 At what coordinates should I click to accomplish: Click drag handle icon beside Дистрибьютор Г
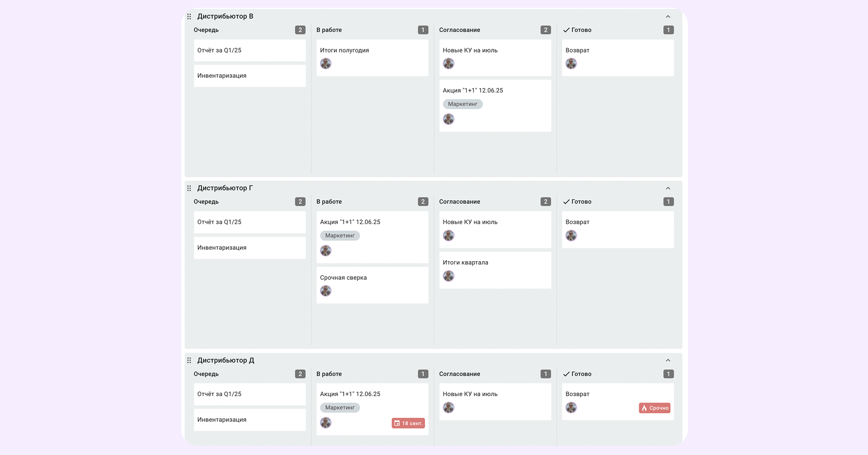pyautogui.click(x=189, y=188)
